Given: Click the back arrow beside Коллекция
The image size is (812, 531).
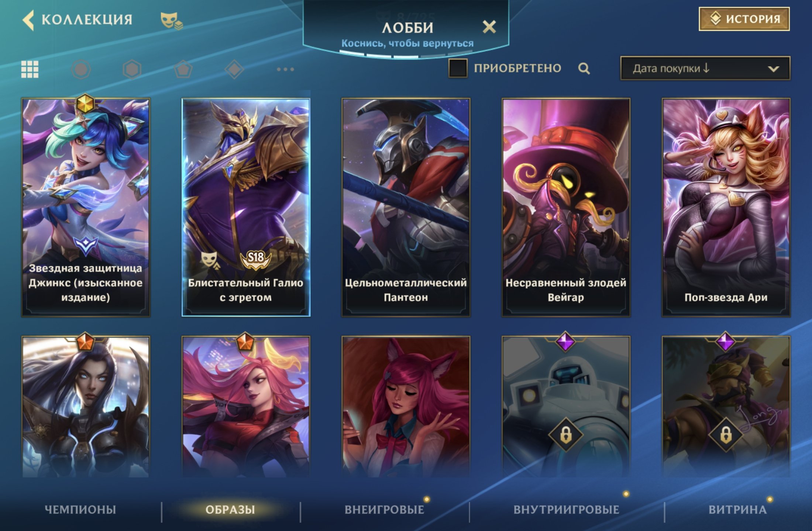Looking at the screenshot, I should pos(28,20).
